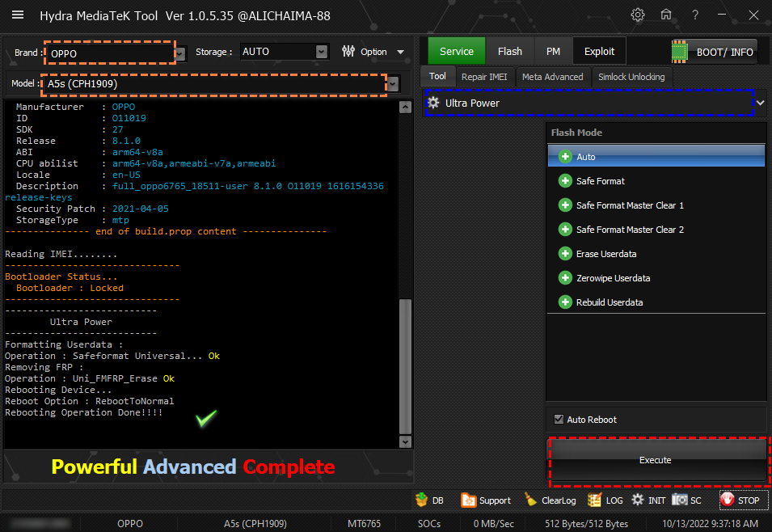
Task: Click the log panel scrollbar thumb
Action: (x=405, y=366)
